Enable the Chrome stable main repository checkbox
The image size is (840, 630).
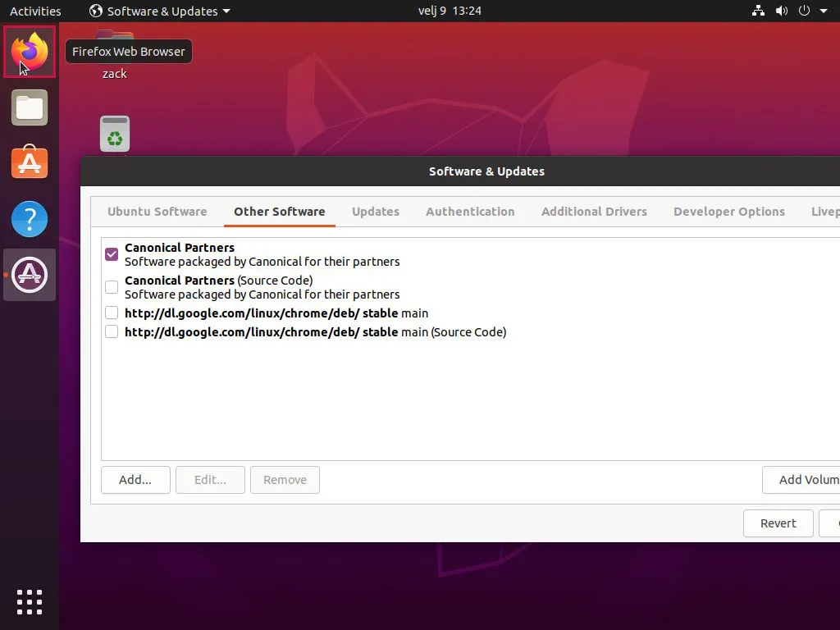click(112, 313)
